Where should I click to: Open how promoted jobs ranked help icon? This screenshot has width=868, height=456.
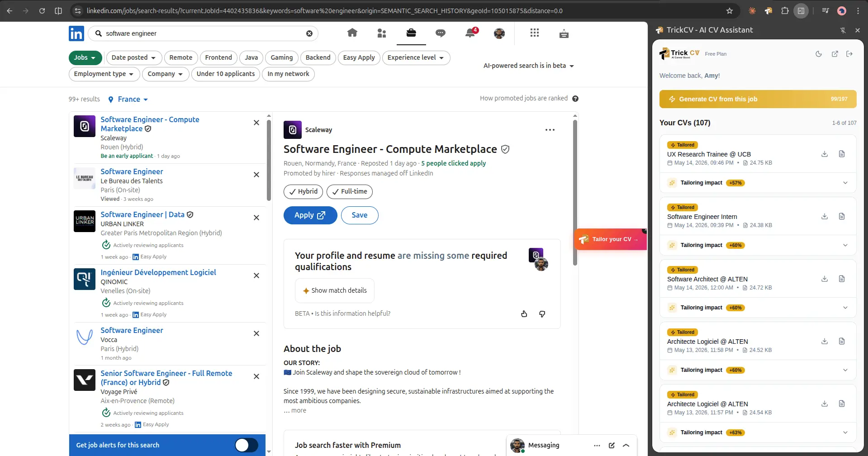[x=575, y=99]
